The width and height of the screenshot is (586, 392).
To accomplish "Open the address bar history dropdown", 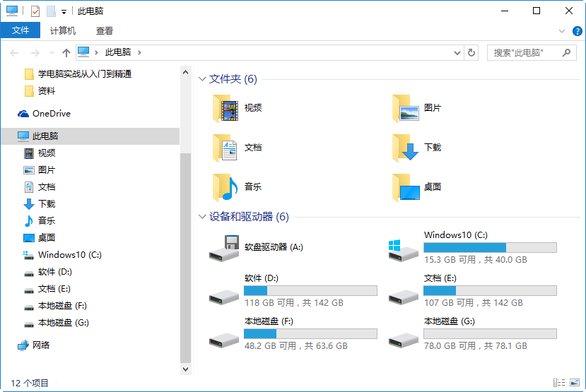I will 457,53.
